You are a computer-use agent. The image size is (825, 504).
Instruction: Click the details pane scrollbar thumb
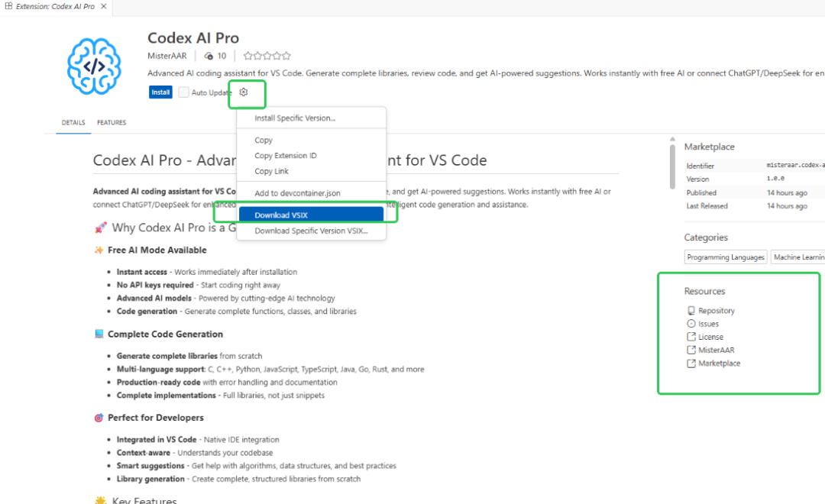click(672, 166)
